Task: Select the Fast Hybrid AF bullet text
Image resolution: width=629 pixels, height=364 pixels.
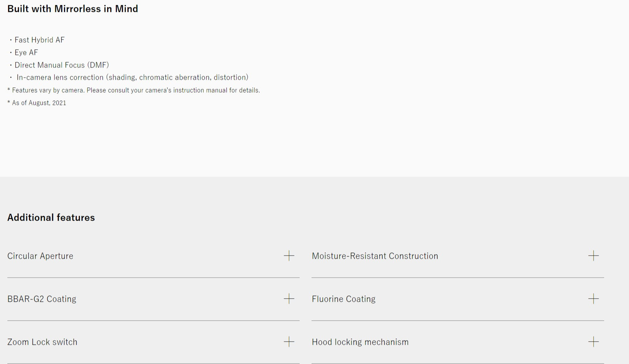Action: [40, 40]
